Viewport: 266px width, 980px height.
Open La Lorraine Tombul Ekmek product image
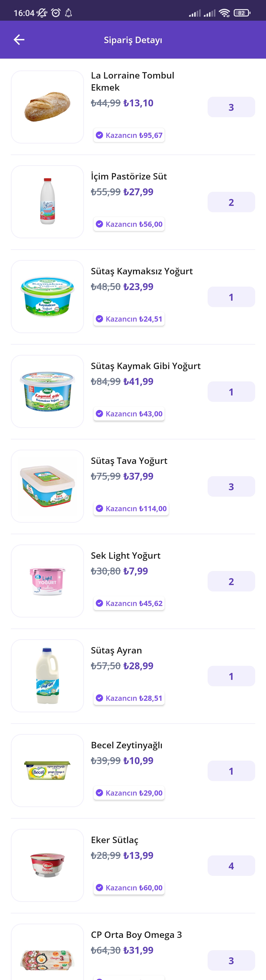(48, 107)
